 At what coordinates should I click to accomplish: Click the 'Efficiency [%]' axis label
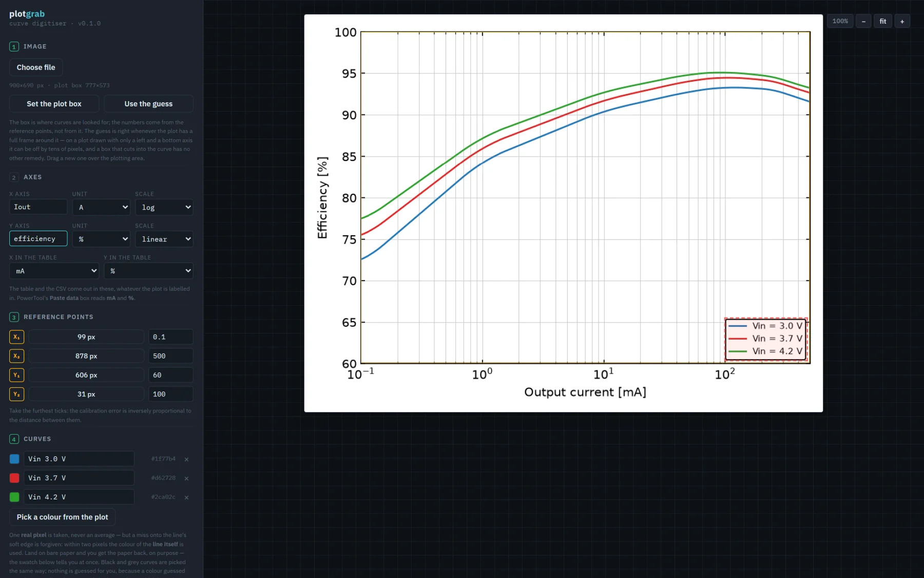[322, 198]
